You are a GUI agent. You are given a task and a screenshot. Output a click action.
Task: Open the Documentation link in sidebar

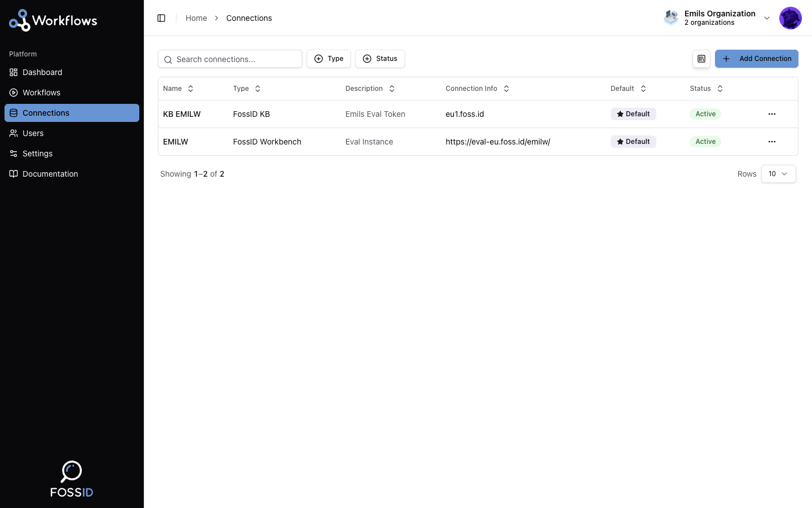(x=72, y=174)
